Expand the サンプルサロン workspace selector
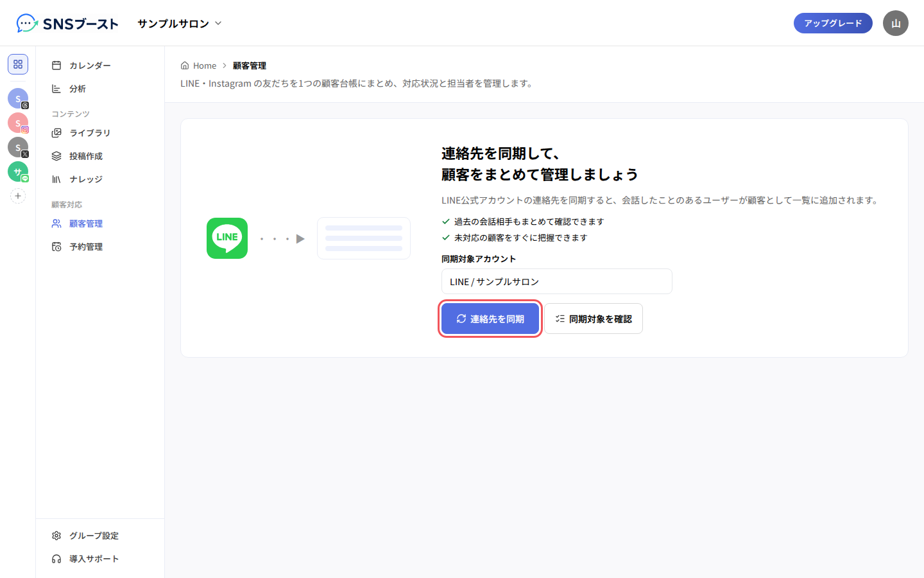Screen dimensions: 924x578 [x=180, y=23]
